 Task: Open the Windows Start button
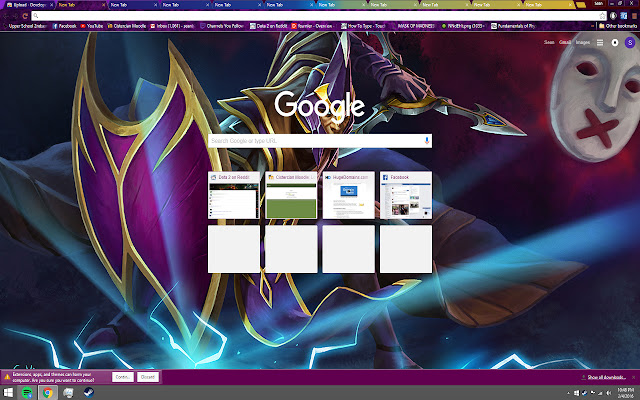(8, 393)
